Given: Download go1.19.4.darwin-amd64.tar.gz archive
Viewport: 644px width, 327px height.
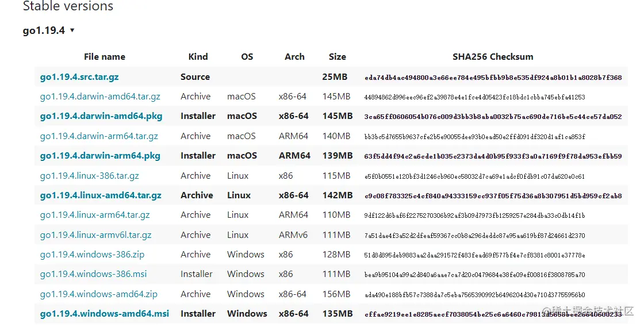Looking at the screenshot, I should coord(100,97).
